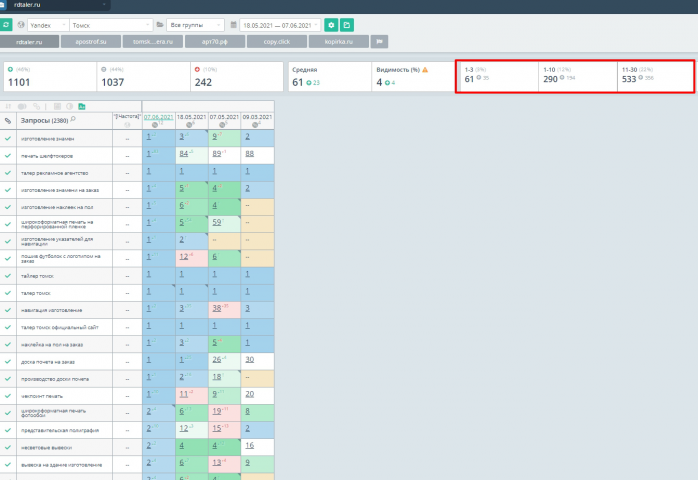Image resolution: width=698 pixels, height=480 pixels.
Task: Open the Yandex search engine dropdown
Action: tap(48, 25)
